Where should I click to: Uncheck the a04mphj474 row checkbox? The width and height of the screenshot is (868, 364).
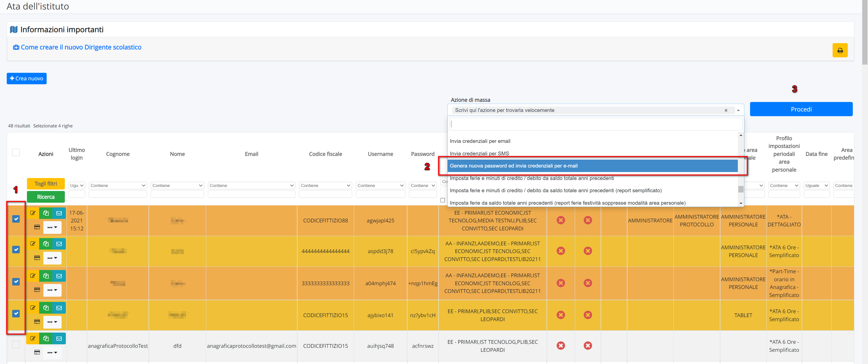coord(16,282)
